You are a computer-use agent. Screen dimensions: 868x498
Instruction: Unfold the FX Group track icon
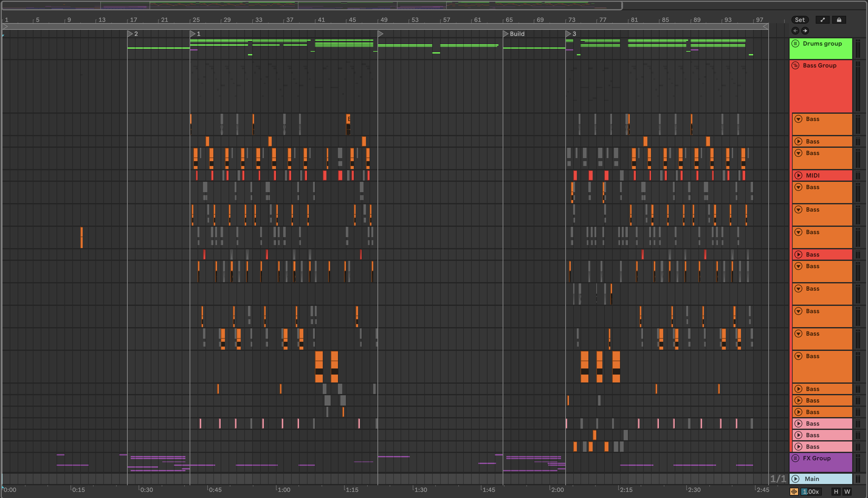[796, 458]
